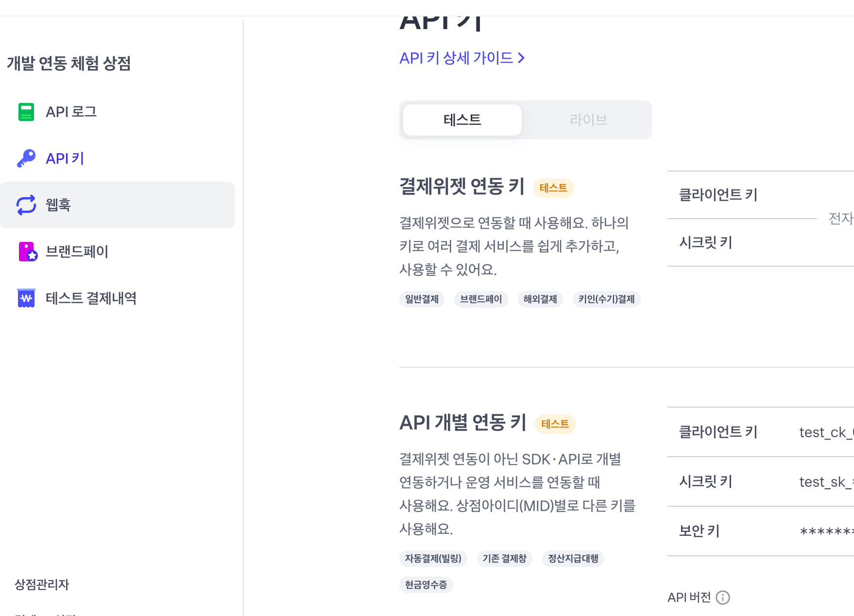Click the 웹훅 sync arrows icon
The height and width of the screenshot is (616, 854).
click(26, 205)
